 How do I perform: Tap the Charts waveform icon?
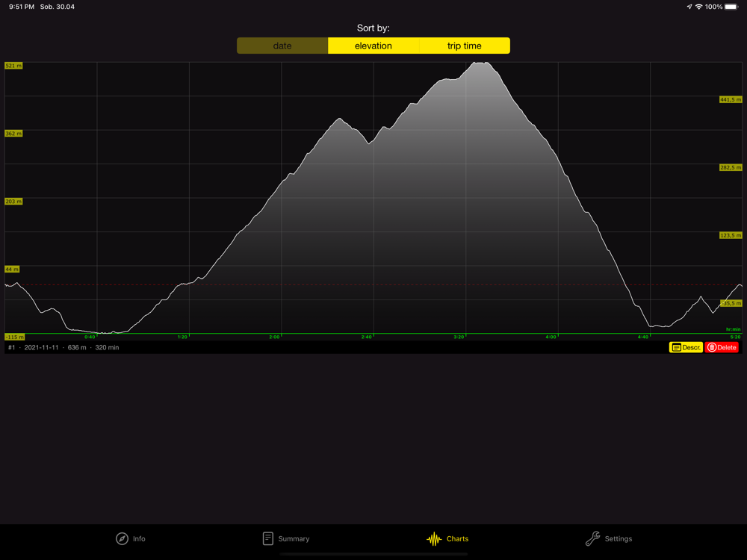[x=434, y=538]
